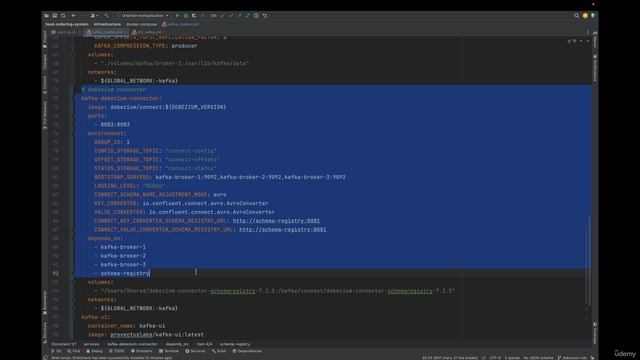Open TODO tool window at bottom
Viewport: 640px width, 360px height.
[x=117, y=351]
